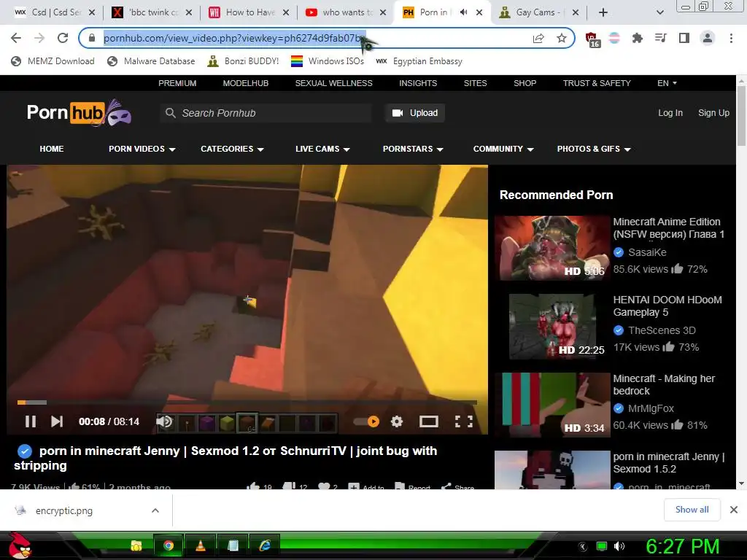Open the tab search dropdown arrow
The height and width of the screenshot is (560, 747).
pyautogui.click(x=659, y=12)
